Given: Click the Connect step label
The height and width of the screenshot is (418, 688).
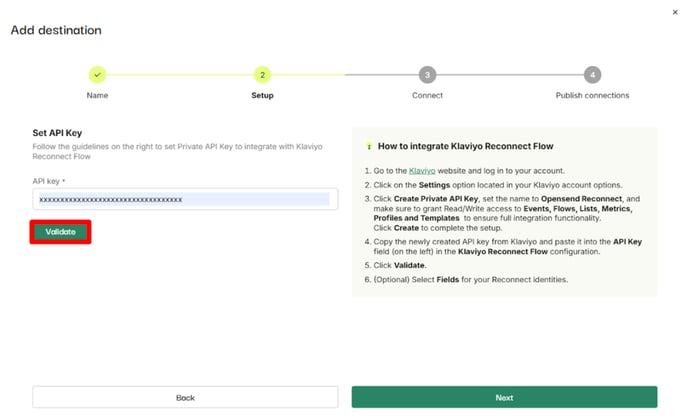Looking at the screenshot, I should tap(427, 95).
